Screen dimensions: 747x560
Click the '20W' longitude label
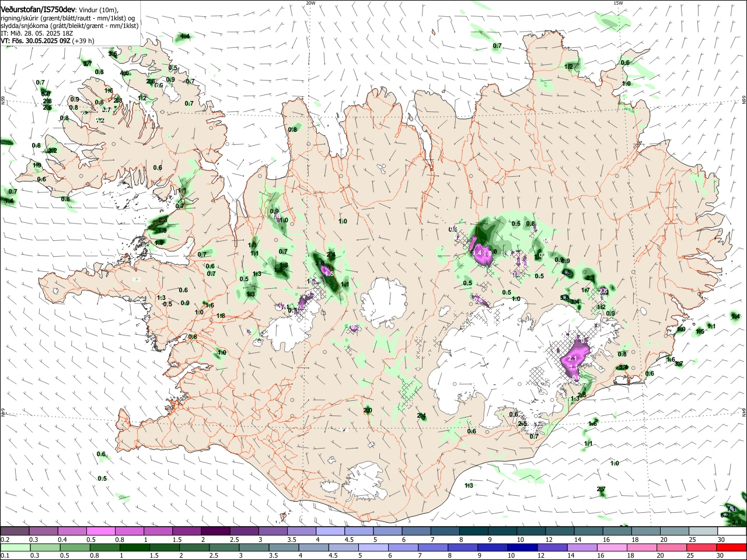point(310,3)
